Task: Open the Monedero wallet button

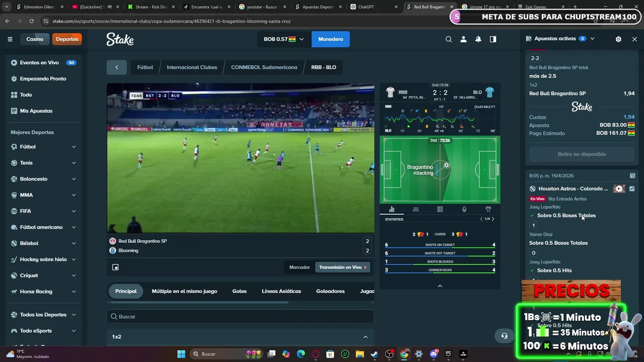Action: [x=331, y=39]
